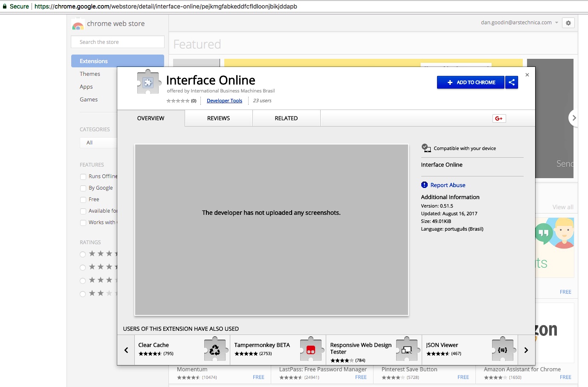The height and width of the screenshot is (387, 588).
Task: Click the Chrome Web Store rainbow logo
Action: (x=78, y=25)
